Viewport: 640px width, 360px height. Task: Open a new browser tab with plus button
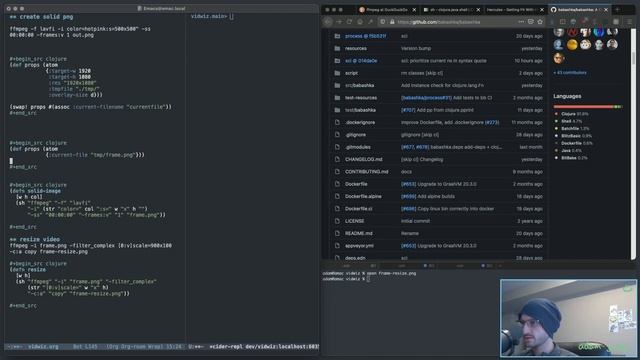point(618,9)
